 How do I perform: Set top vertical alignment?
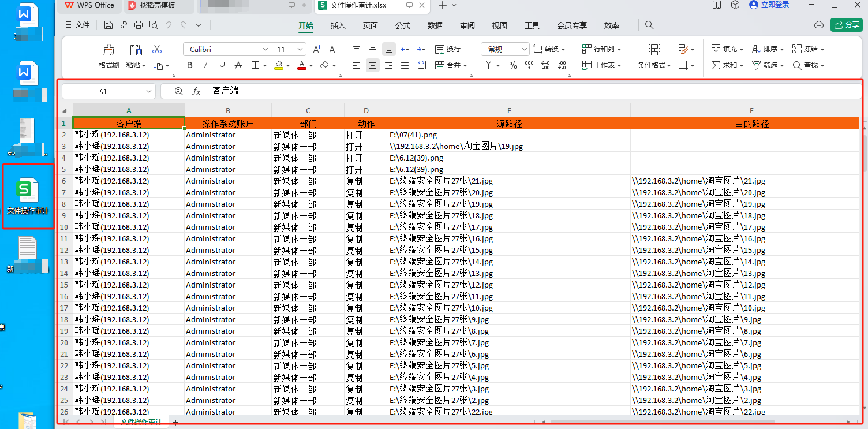click(x=357, y=49)
